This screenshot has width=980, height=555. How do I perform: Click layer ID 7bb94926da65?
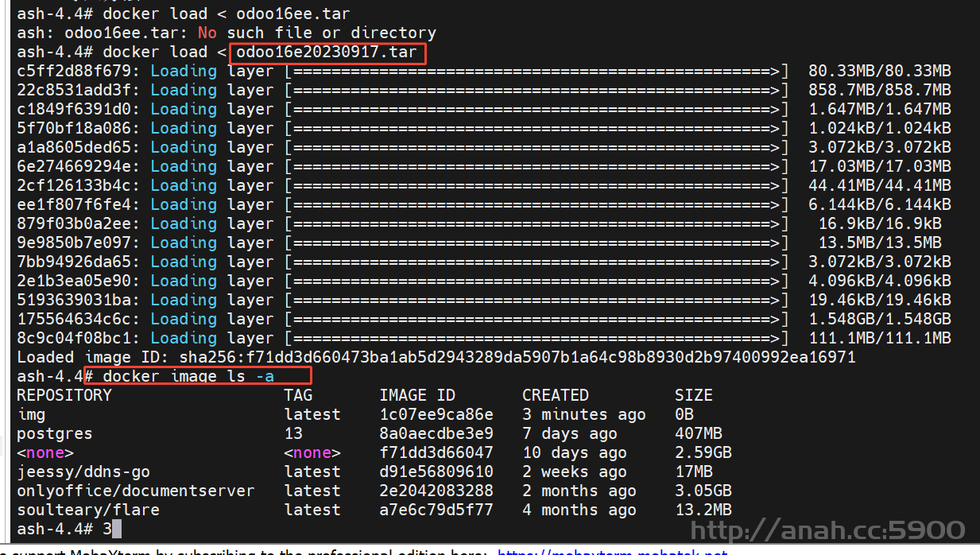[x=74, y=262]
